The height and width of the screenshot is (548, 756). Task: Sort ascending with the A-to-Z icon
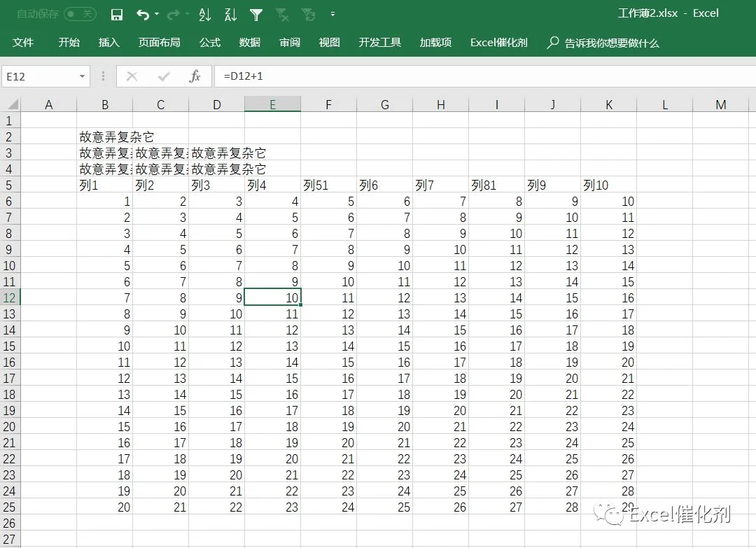click(205, 15)
